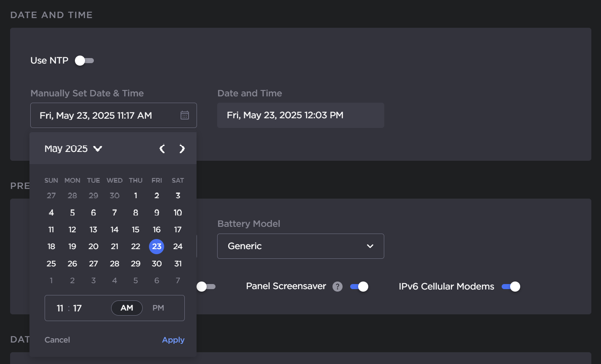Screen dimensions: 601x364
Task: Choose May 1 in the calendar grid
Action: click(x=136, y=196)
